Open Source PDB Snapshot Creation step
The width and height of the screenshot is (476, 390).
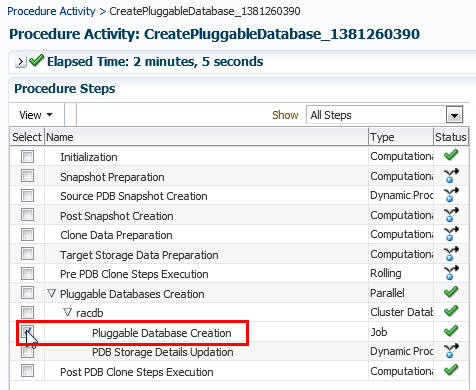[x=134, y=196]
